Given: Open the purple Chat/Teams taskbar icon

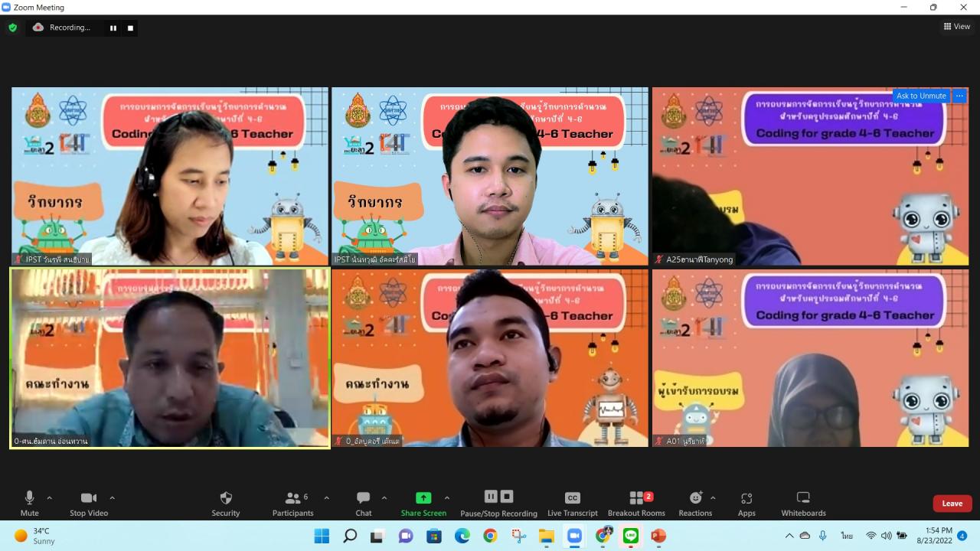Looking at the screenshot, I should (406, 536).
